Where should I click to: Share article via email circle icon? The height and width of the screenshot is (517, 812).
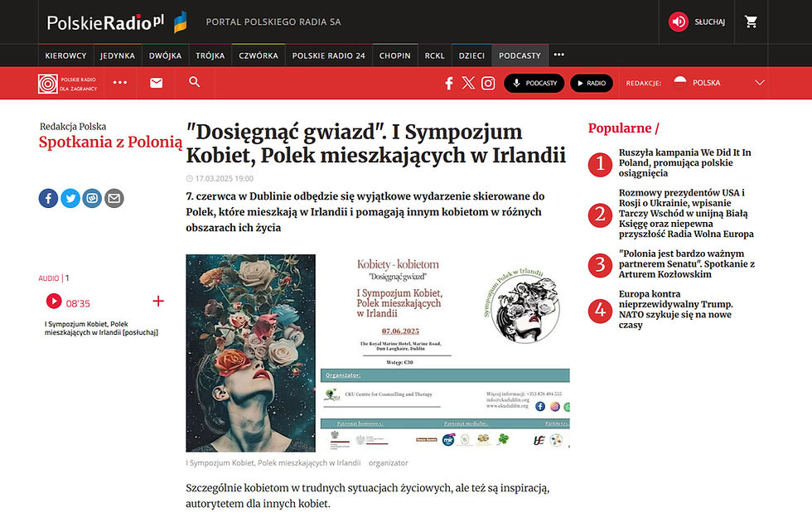coord(114,198)
